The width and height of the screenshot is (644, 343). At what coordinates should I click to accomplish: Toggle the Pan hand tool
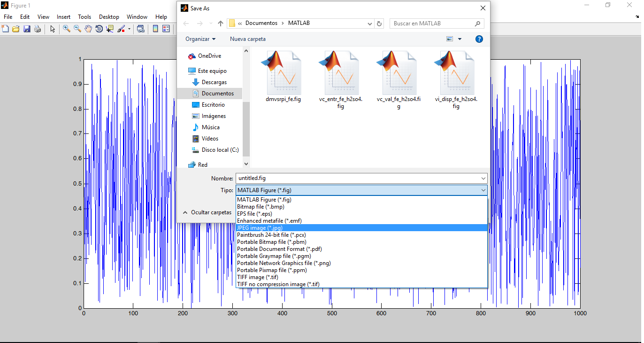coord(88,29)
